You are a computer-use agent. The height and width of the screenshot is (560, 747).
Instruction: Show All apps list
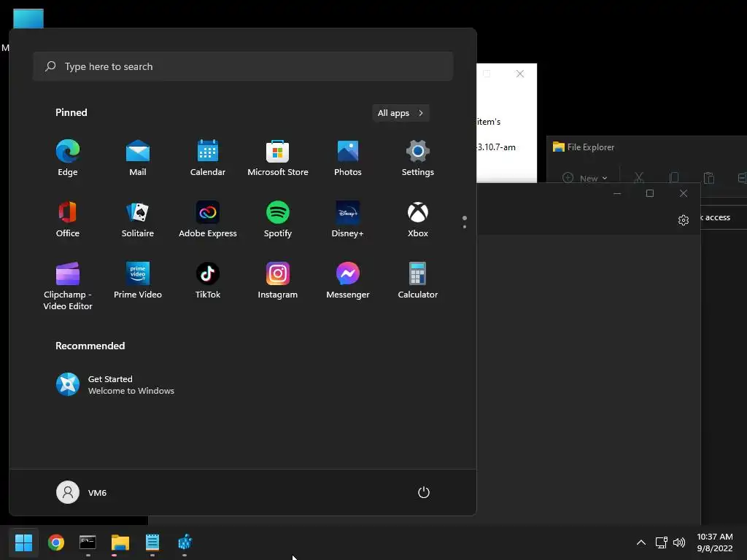400,113
